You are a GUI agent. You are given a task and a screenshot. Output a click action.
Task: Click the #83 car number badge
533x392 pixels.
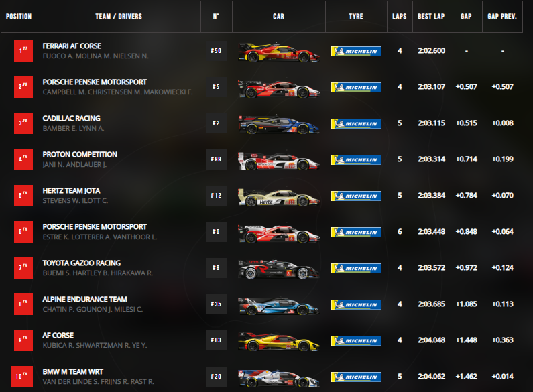point(216,340)
